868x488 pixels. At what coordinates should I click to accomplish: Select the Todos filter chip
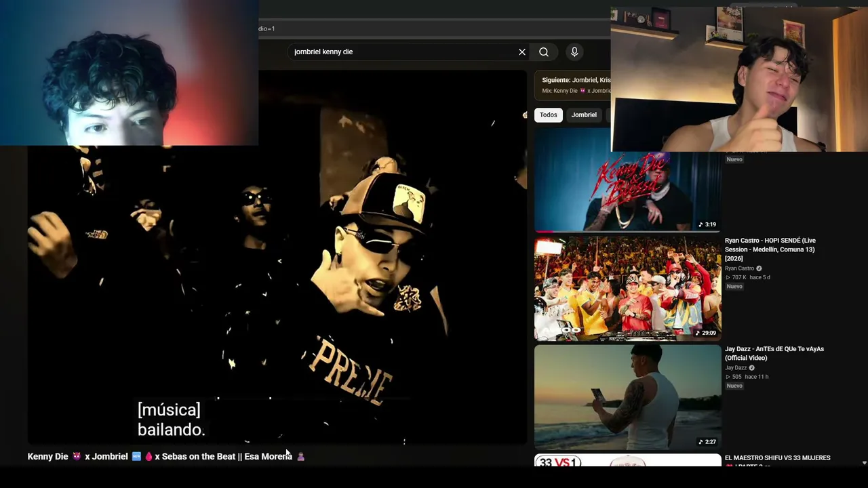point(549,115)
